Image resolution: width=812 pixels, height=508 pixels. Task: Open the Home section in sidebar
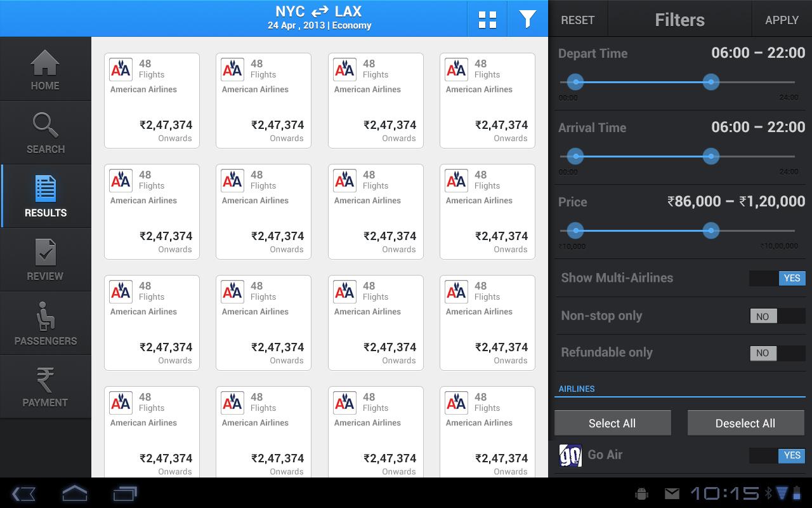pos(45,69)
